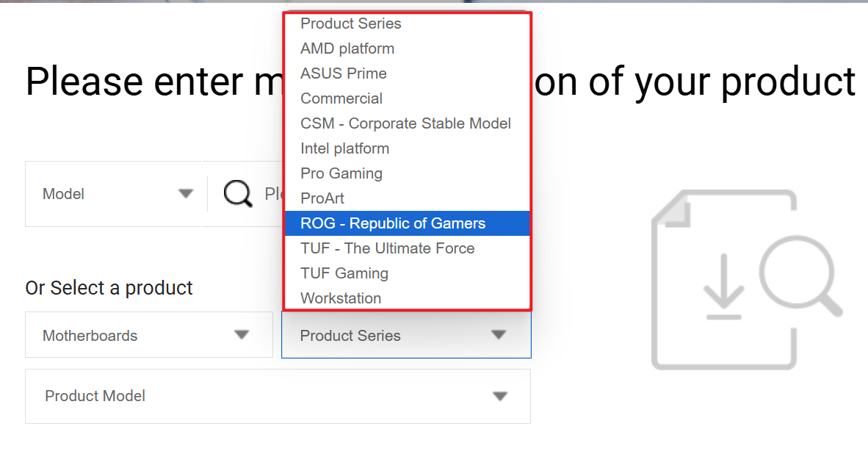The image size is (868, 468).
Task: Select "ROG - Republic of Gamers" from the list
Action: click(392, 223)
